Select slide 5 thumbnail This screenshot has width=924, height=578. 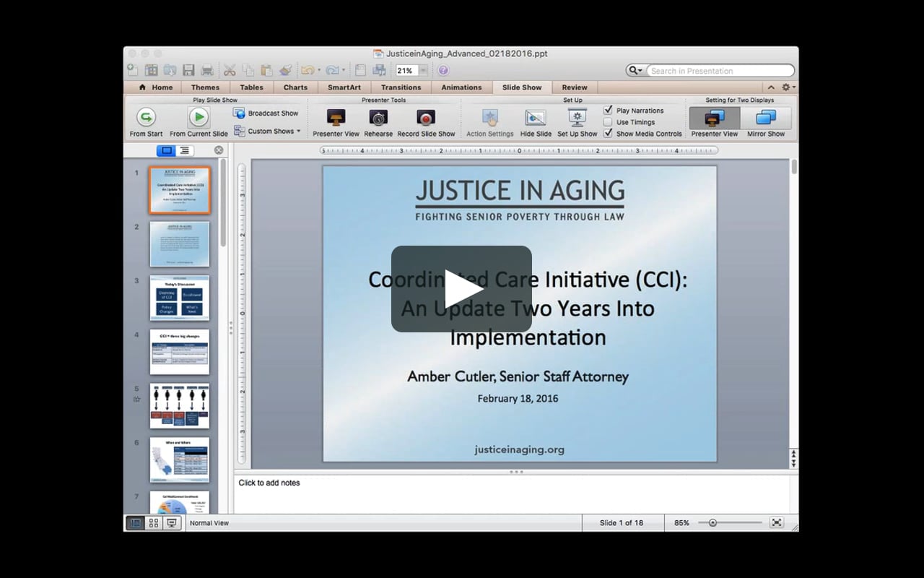pos(180,406)
